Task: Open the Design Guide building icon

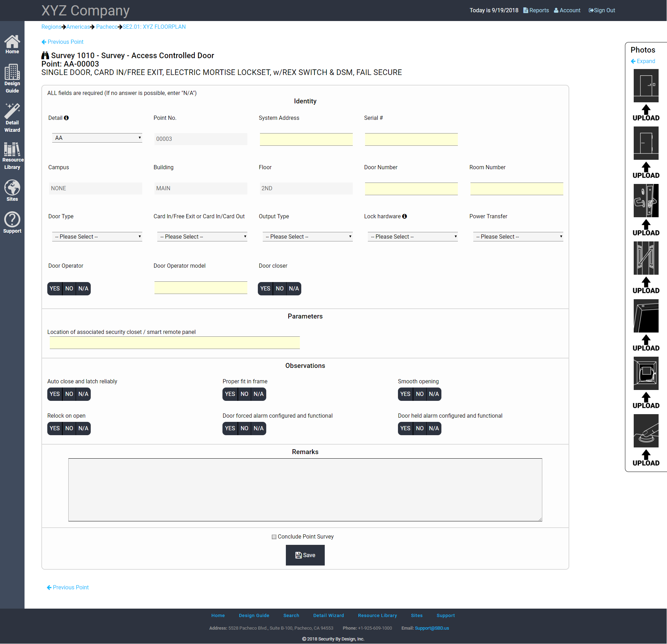Action: 12,72
